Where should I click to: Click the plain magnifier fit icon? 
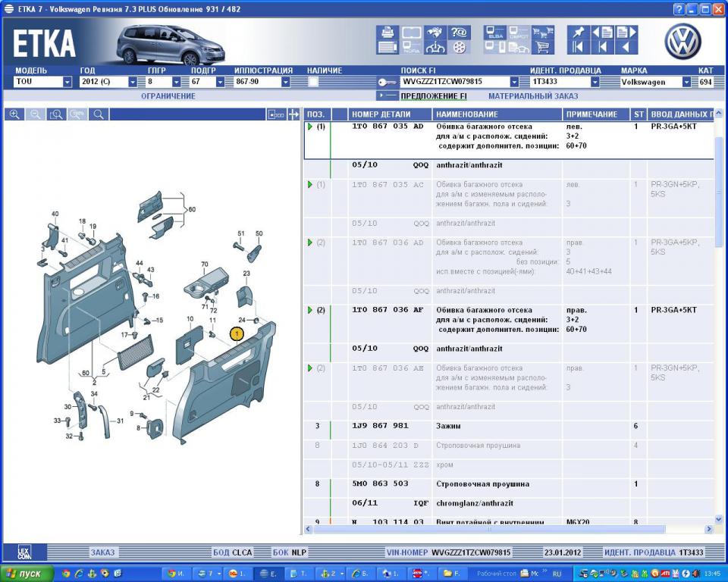99,114
